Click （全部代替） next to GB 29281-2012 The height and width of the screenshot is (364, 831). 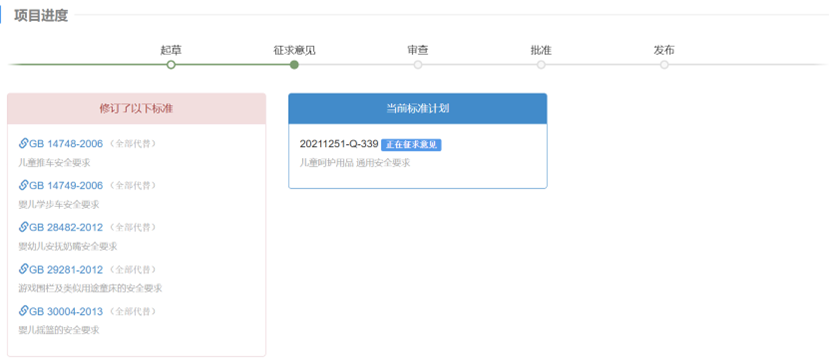click(134, 270)
